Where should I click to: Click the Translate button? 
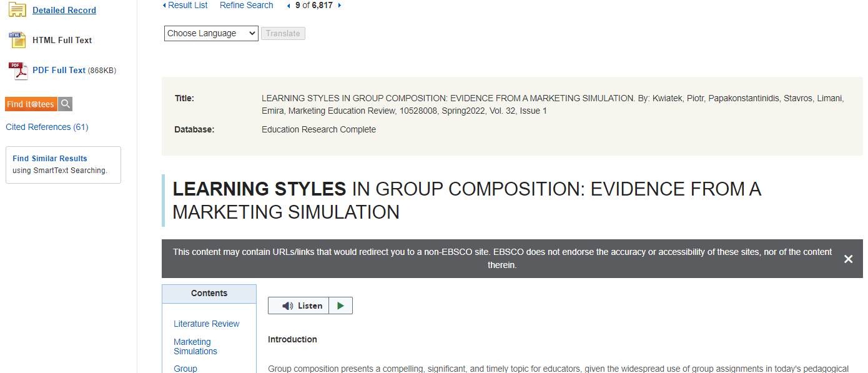pos(283,33)
